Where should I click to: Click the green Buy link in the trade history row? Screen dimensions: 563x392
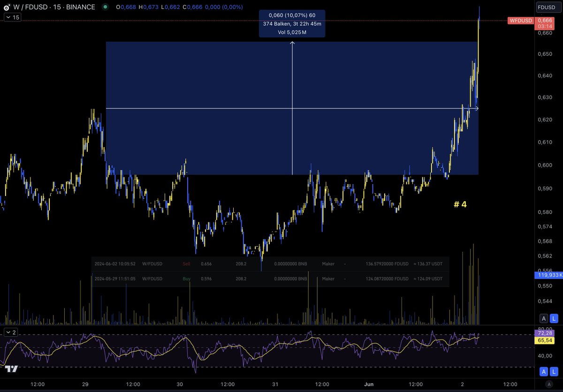[x=186, y=279]
